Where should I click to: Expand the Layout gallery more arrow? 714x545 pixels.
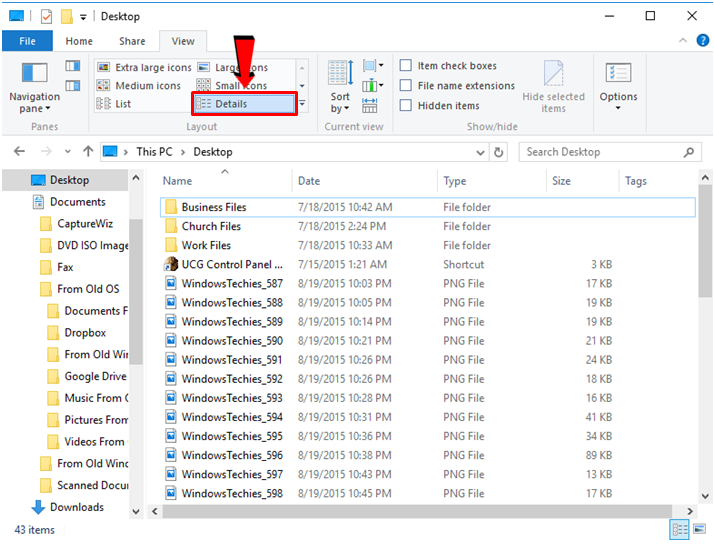click(x=302, y=104)
